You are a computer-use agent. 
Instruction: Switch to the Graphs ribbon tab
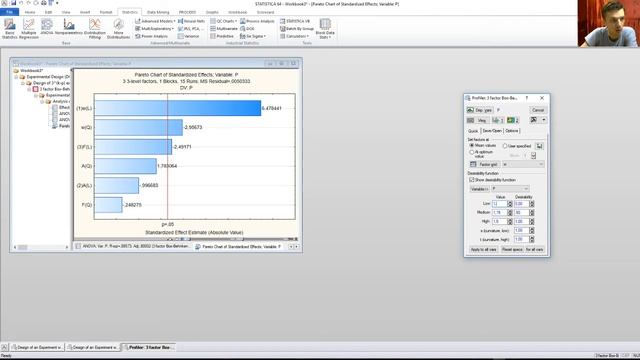click(x=212, y=12)
